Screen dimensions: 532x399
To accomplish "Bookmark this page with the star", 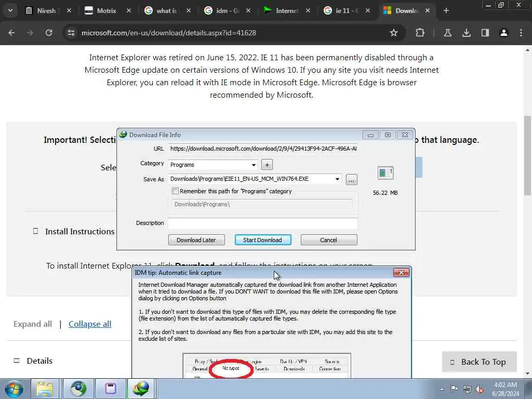I will [x=394, y=33].
